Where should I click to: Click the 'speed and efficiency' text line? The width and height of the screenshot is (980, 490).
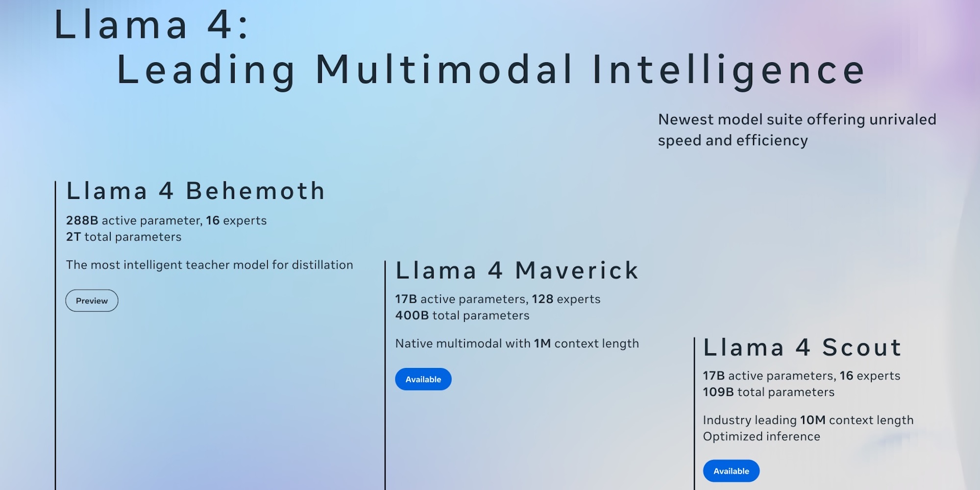733,141
